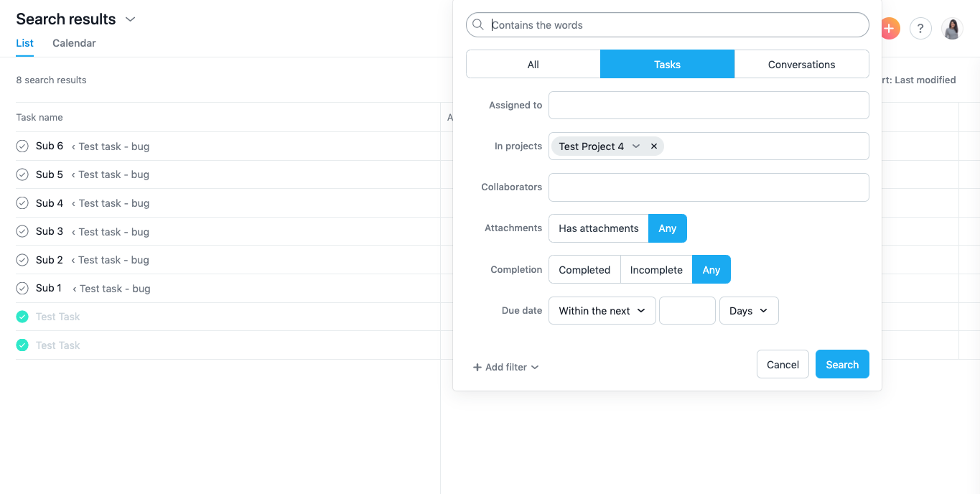Select Has attachments filter option
980x494 pixels.
(x=599, y=228)
